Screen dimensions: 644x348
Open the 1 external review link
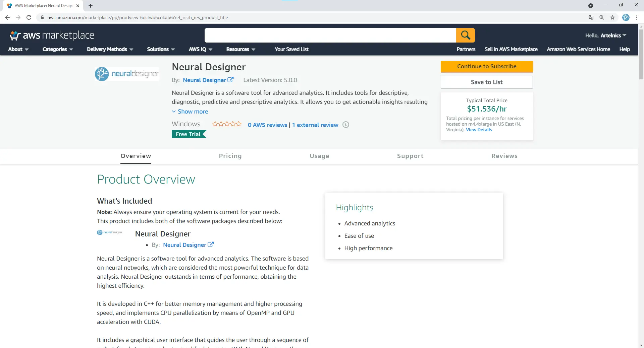tap(315, 125)
